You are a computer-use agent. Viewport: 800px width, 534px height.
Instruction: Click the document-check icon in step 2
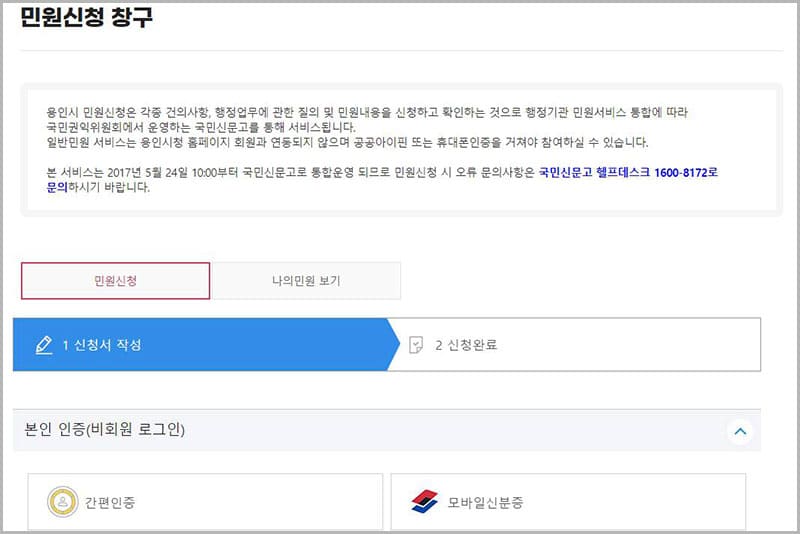416,345
